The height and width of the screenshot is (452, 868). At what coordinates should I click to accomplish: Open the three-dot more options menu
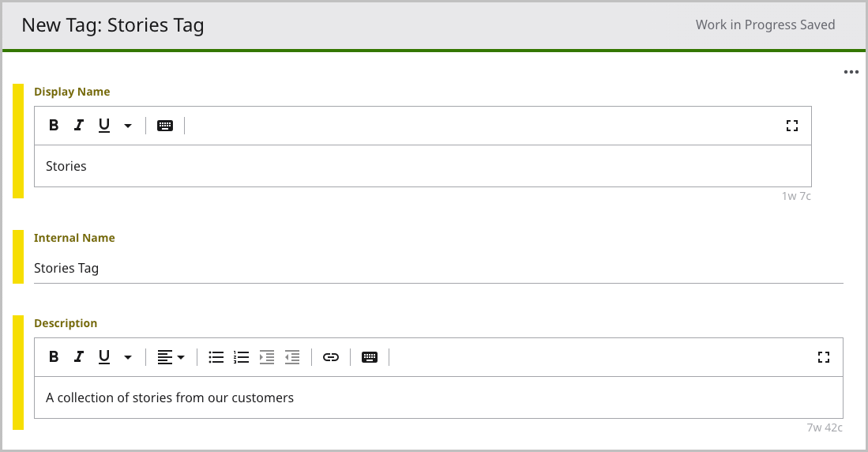click(x=851, y=72)
